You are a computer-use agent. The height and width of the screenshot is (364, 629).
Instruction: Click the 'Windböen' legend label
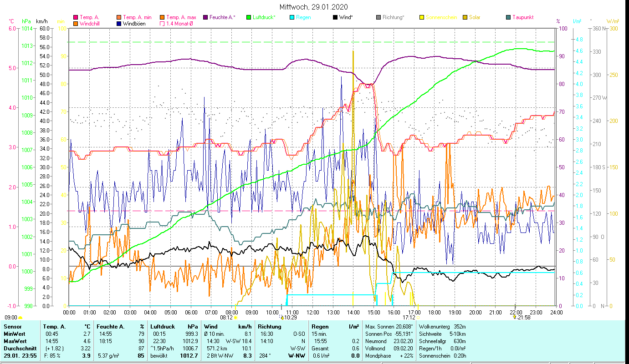tap(134, 24)
